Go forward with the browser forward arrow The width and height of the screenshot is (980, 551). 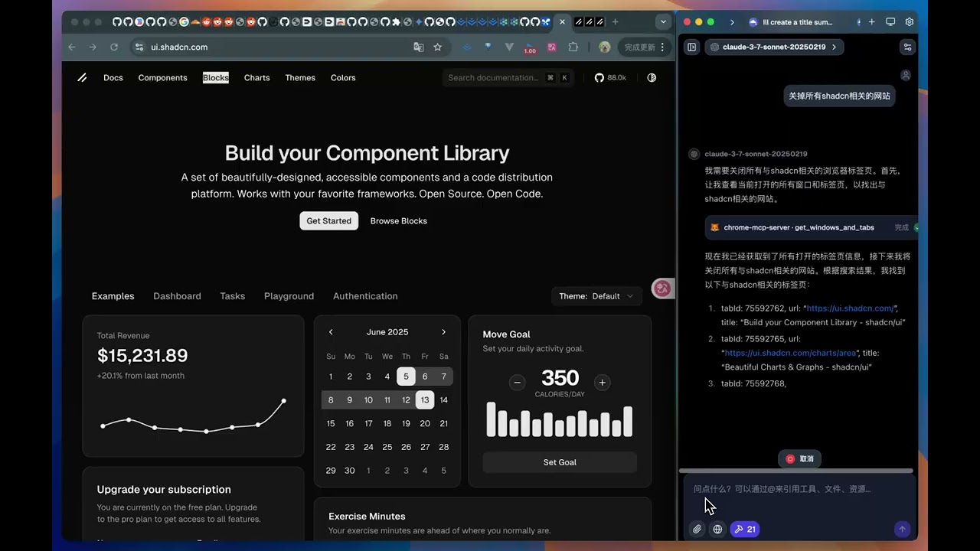[x=93, y=47]
